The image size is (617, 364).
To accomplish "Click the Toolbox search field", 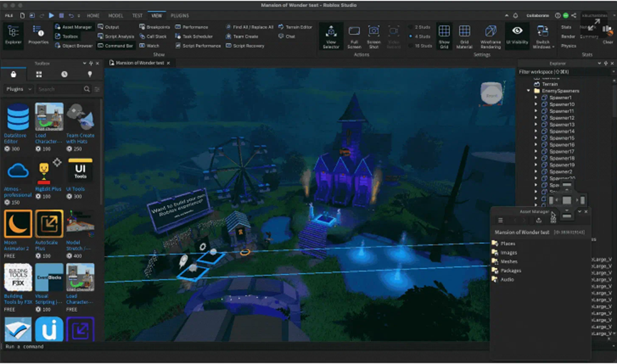I will pyautogui.click(x=59, y=89).
